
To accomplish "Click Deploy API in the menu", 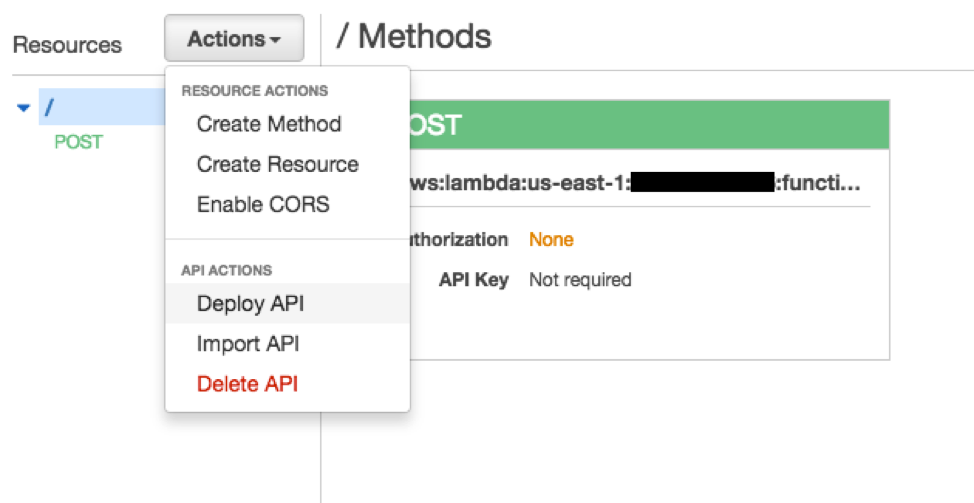I will pos(250,304).
